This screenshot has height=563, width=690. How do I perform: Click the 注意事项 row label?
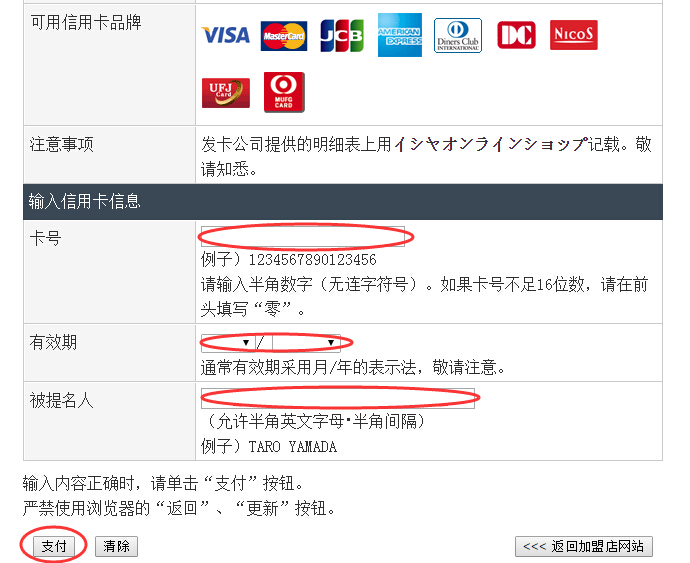pos(61,145)
